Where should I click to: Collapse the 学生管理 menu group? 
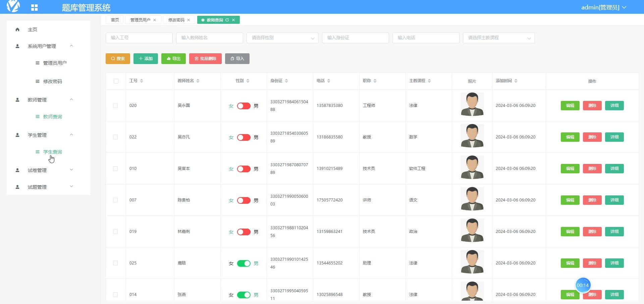71,135
